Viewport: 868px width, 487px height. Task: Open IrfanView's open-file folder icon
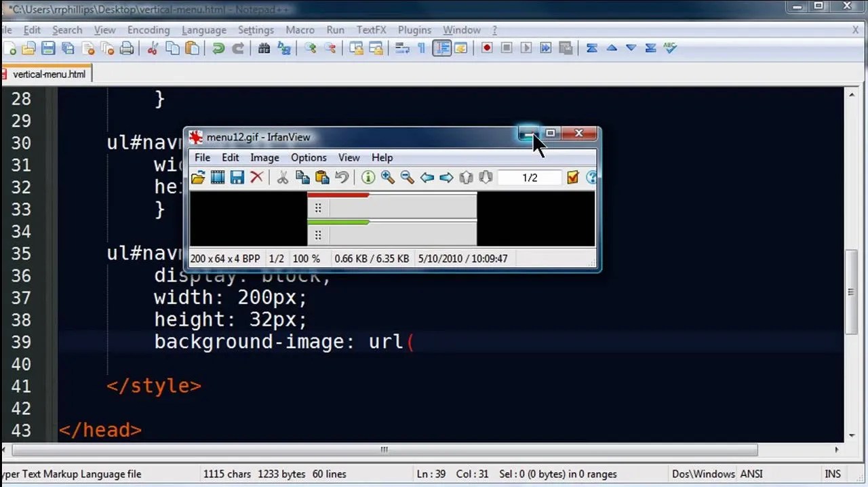click(x=197, y=178)
